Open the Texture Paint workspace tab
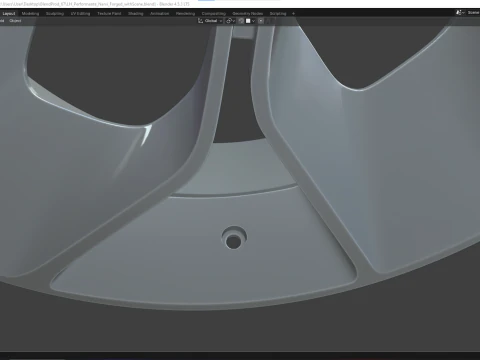 point(109,14)
